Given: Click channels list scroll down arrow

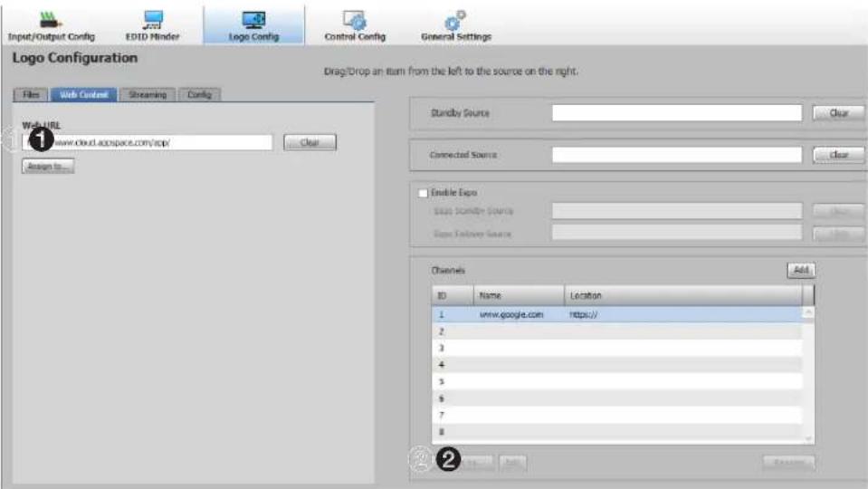Looking at the screenshot, I should pos(808,438).
